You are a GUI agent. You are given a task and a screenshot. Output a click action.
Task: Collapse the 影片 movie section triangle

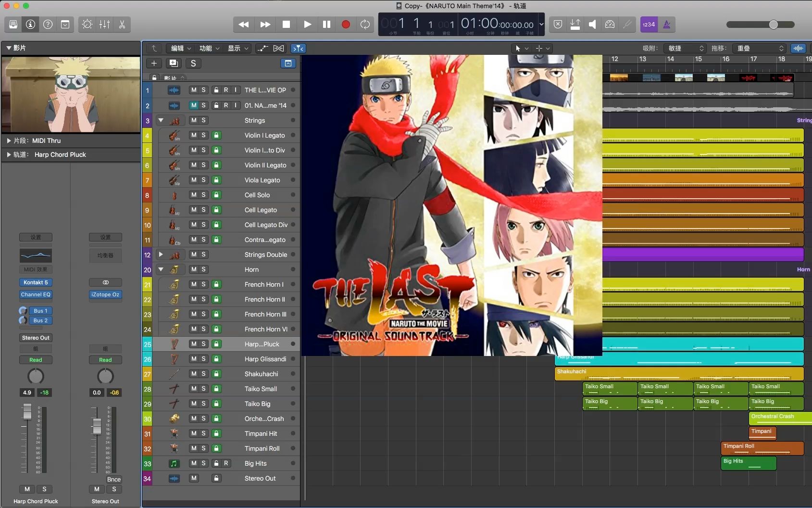tap(9, 48)
